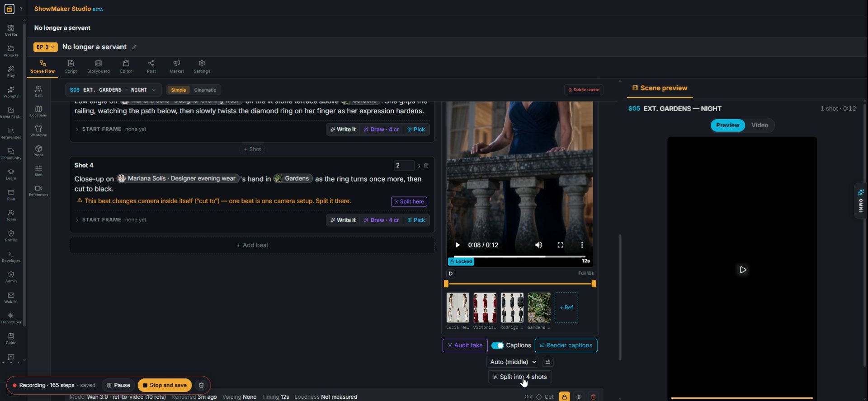Image resolution: width=868 pixels, height=401 pixels.
Task: Open the Prompts sidebar icon
Action: click(11, 92)
